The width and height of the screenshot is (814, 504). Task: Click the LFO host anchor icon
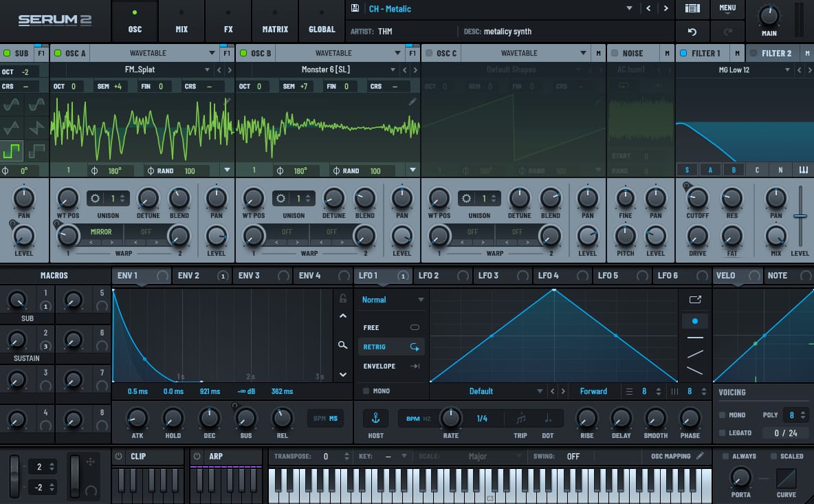[375, 418]
